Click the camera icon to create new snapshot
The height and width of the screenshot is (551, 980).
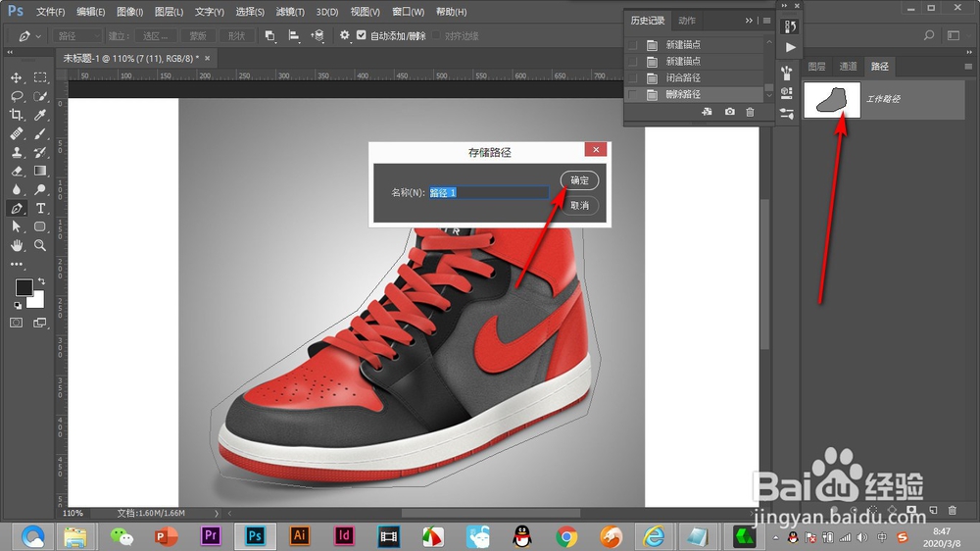point(730,113)
